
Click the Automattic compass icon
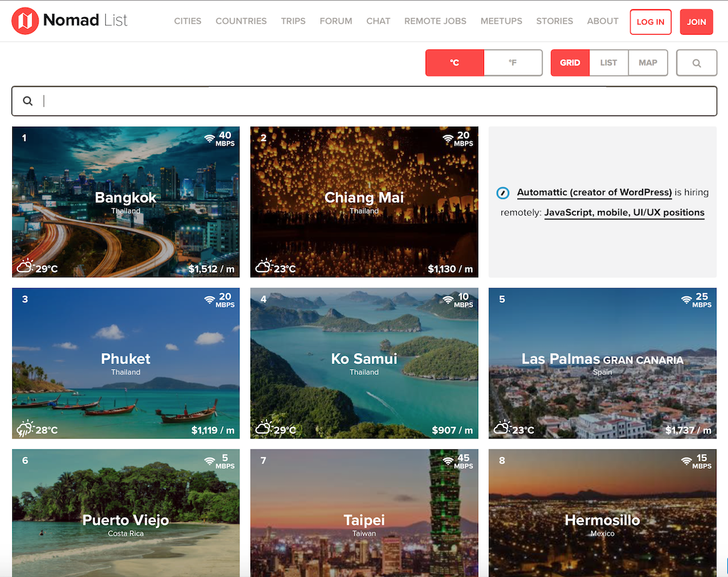point(503,193)
